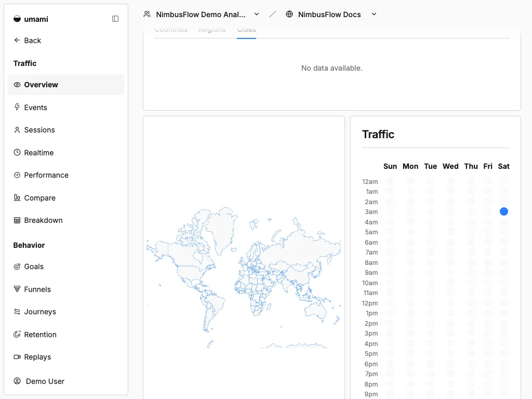Open the Performance page
532x399 pixels.
click(x=66, y=175)
